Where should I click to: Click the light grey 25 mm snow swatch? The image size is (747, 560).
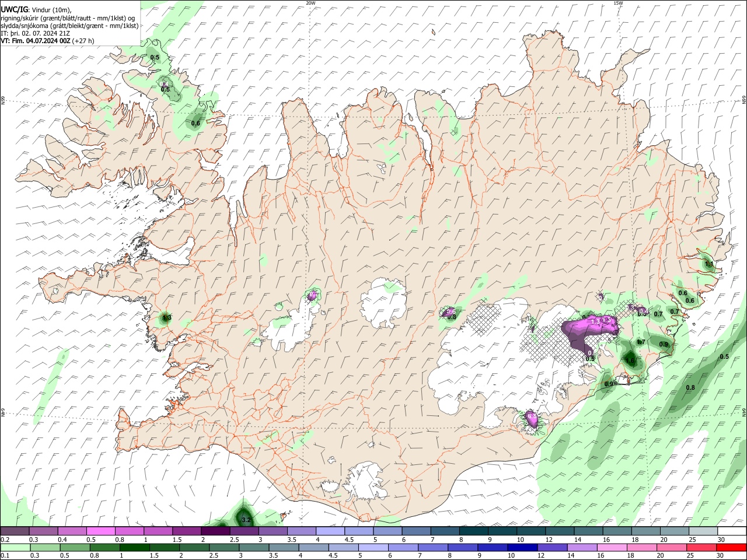(703, 531)
